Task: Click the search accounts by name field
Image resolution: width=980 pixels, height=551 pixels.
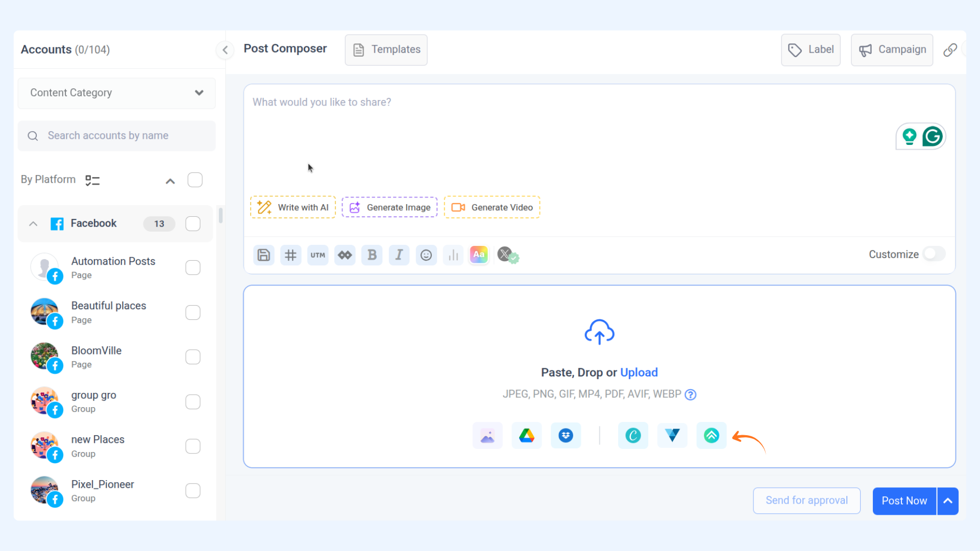Action: click(x=117, y=136)
